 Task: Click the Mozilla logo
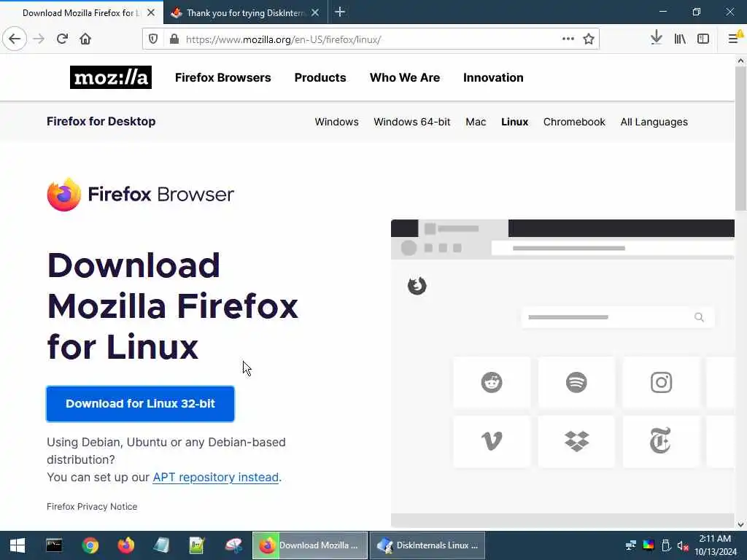tap(111, 77)
